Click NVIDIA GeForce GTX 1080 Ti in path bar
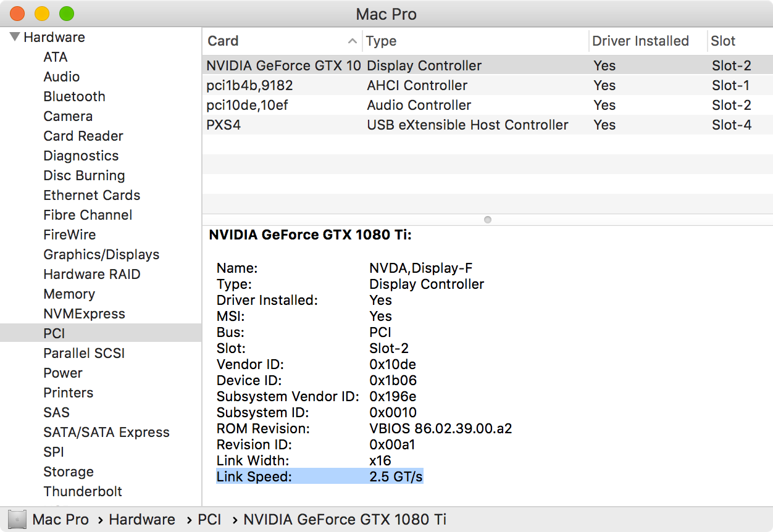This screenshot has width=773, height=532. tap(345, 520)
